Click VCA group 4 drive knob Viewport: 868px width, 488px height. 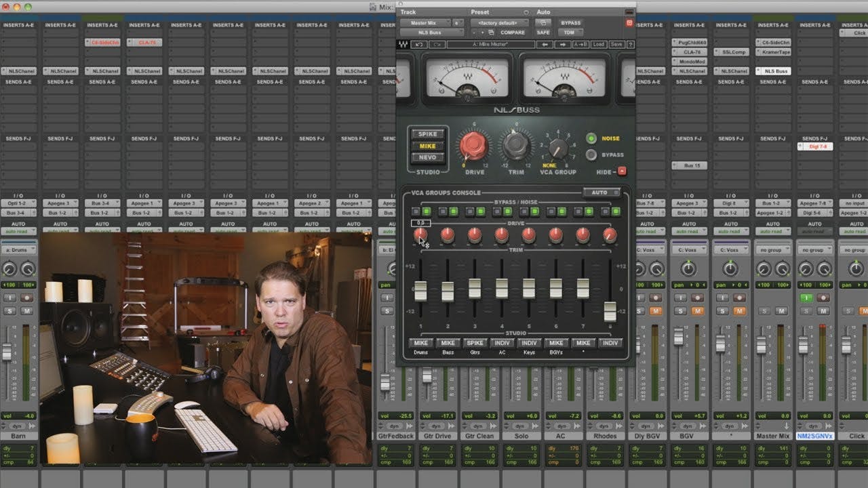point(501,235)
